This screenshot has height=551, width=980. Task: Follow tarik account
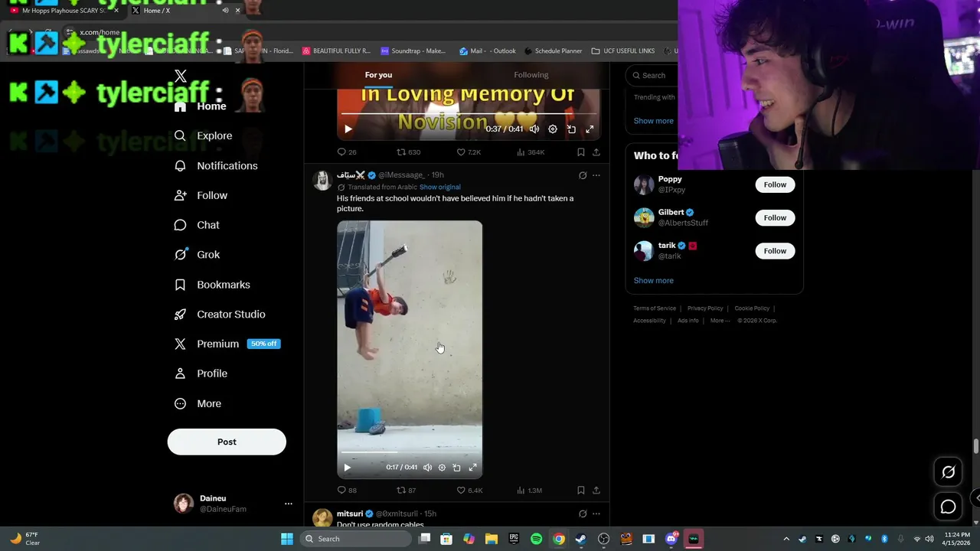[775, 251]
